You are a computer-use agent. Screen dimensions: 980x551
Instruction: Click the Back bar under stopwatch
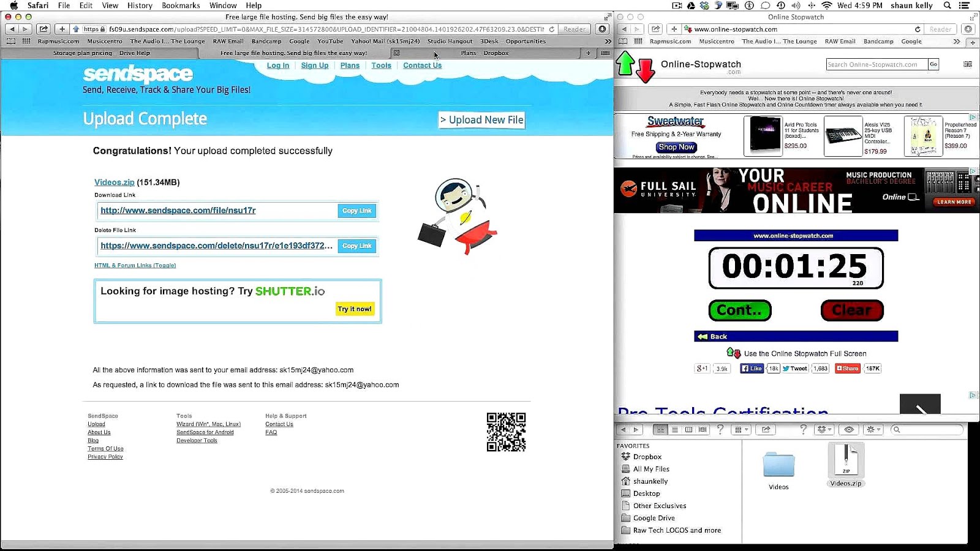pos(796,336)
